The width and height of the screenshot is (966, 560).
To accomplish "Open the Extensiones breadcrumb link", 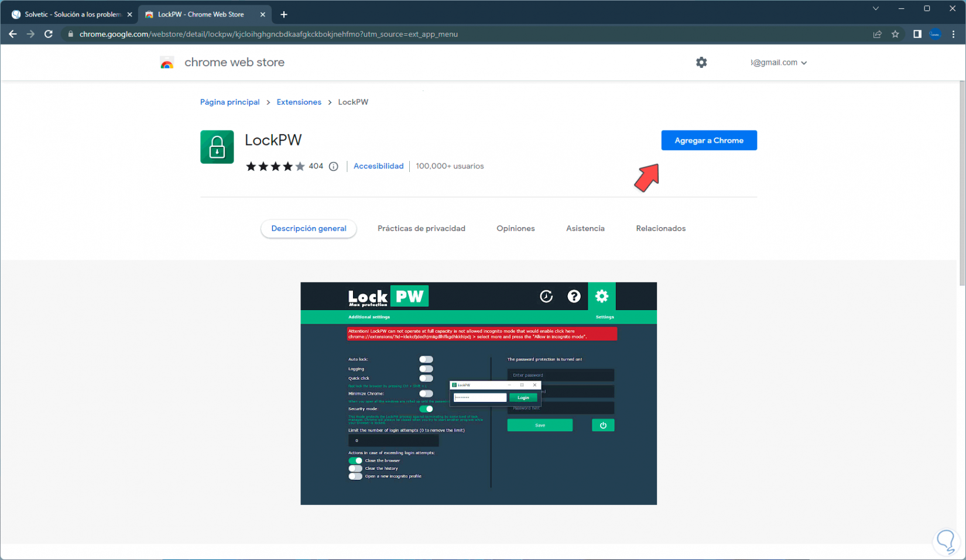I will point(299,102).
